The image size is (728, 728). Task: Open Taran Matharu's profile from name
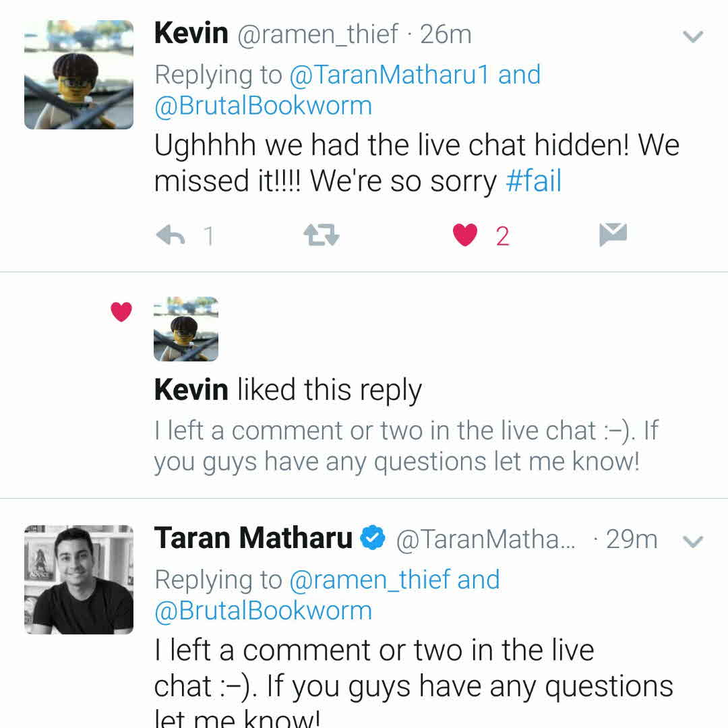point(253,539)
